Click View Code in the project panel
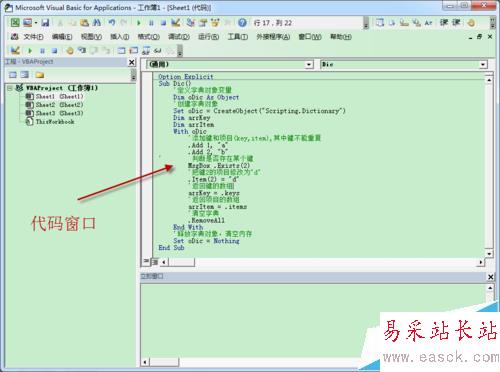The image size is (500, 372). coord(13,74)
